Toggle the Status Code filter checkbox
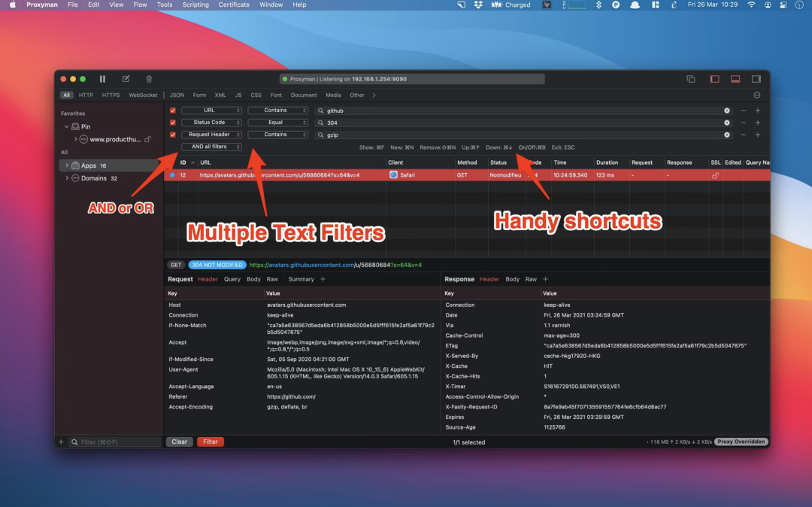The height and width of the screenshot is (507, 812). (x=173, y=123)
